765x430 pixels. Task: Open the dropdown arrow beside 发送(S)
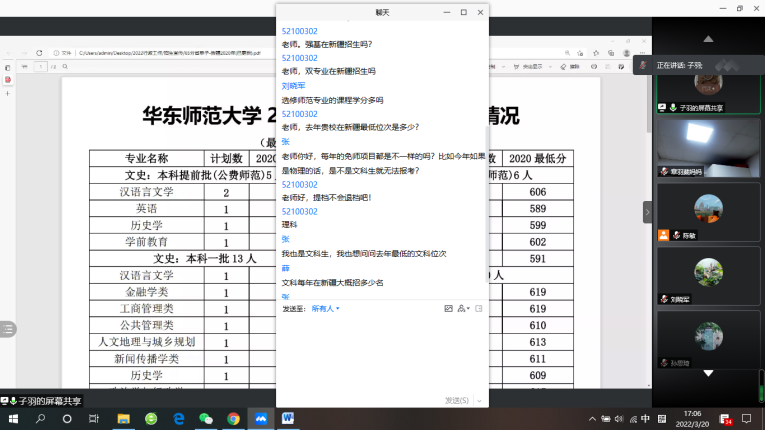(x=479, y=400)
